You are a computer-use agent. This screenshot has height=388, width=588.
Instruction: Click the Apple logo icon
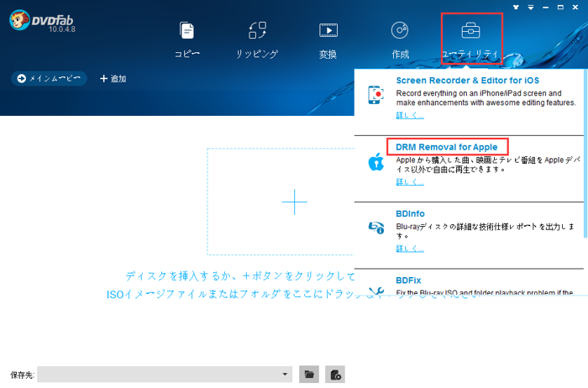[375, 161]
